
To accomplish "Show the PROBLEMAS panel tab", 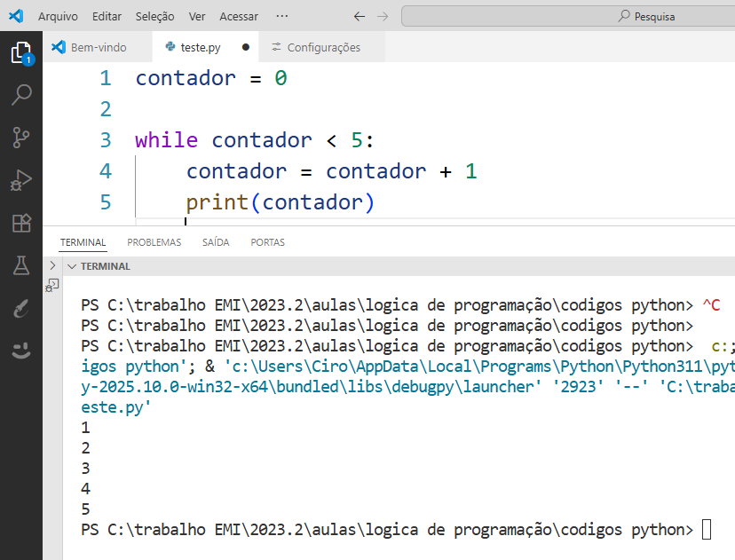I will 154,242.
